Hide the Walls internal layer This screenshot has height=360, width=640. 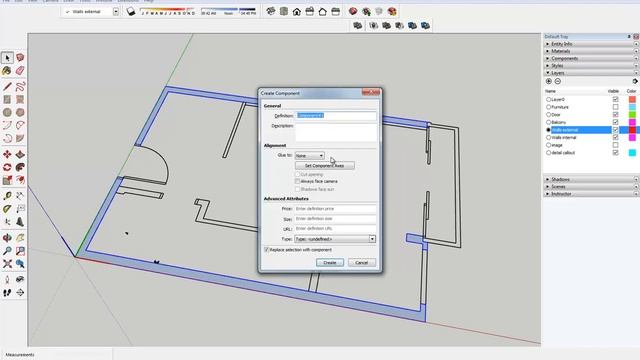[x=615, y=138]
